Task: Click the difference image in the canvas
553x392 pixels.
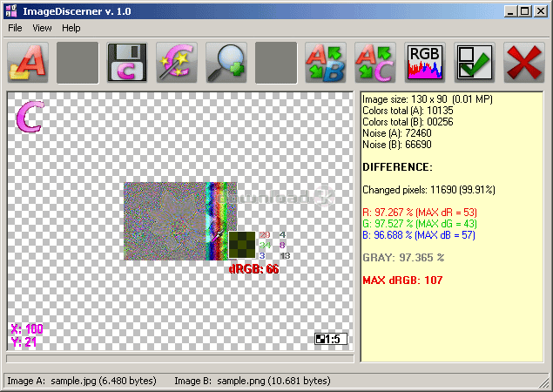Action: (180, 221)
